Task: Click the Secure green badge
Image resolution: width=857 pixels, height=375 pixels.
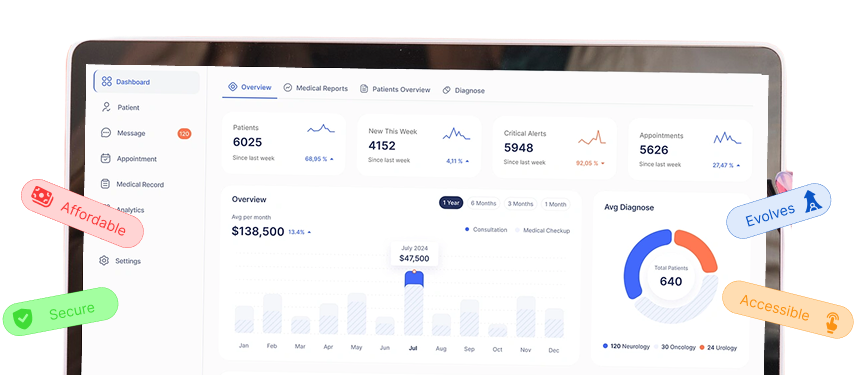Action: [x=61, y=312]
